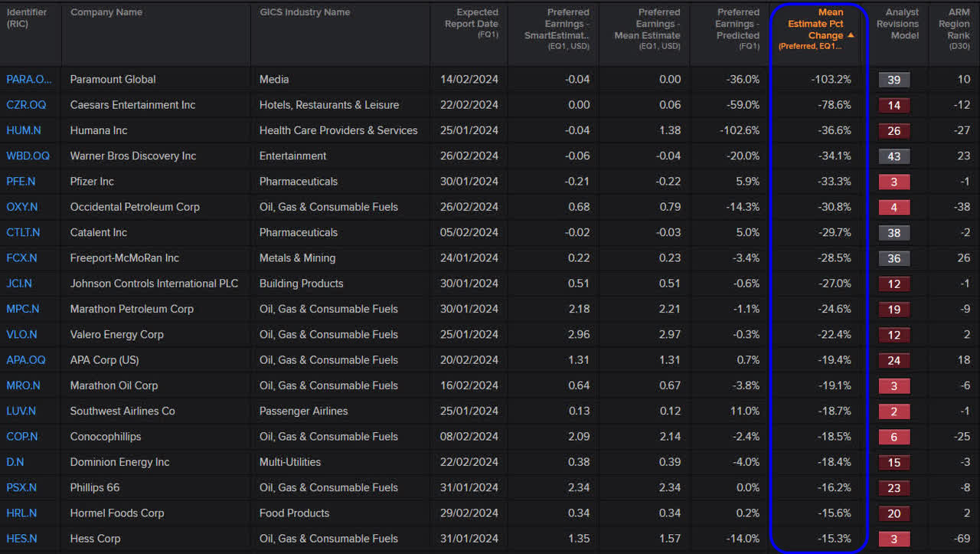This screenshot has width=980, height=554.
Task: Open the APA.OQ ticker link
Action: 26,360
